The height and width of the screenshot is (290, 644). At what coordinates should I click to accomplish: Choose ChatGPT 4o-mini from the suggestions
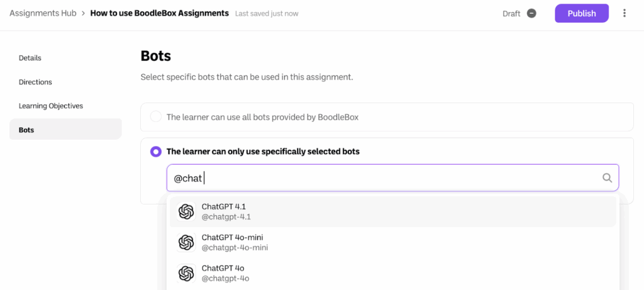tap(234, 242)
